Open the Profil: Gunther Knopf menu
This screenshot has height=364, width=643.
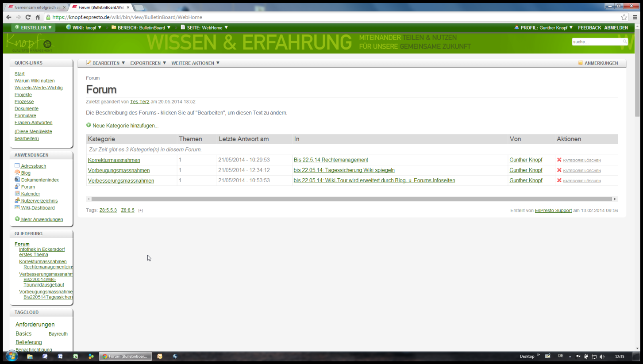point(543,27)
